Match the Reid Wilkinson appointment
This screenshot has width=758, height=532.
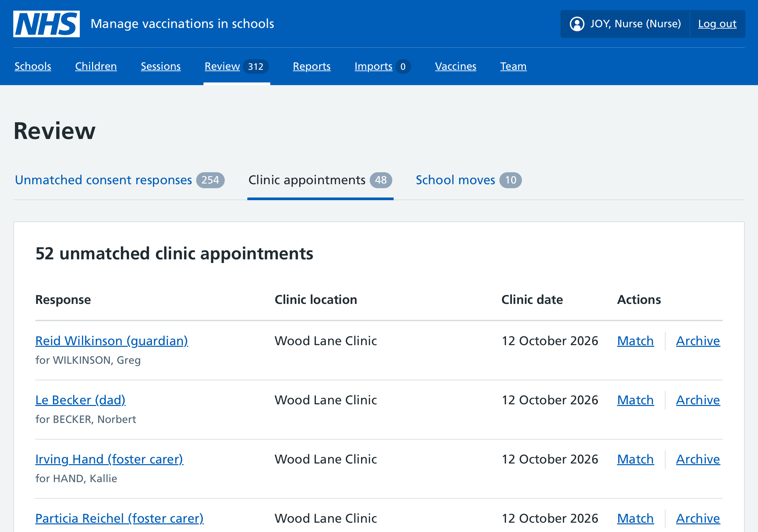point(635,341)
